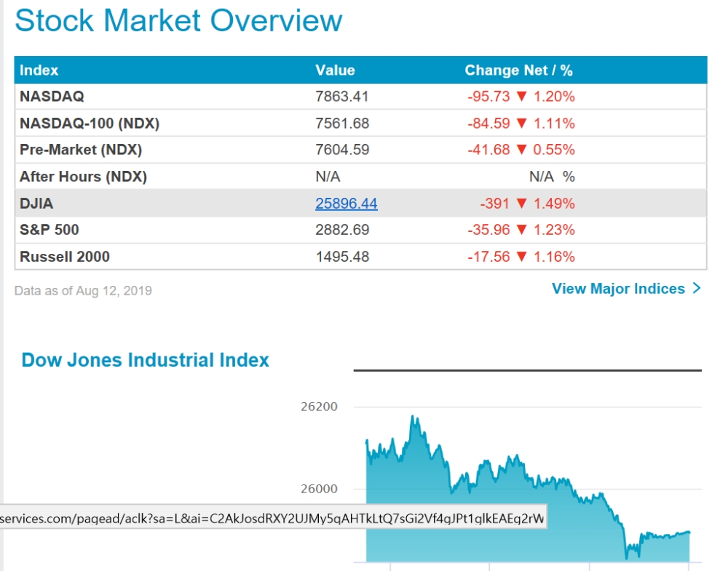Viewport: 728px width, 571px height.
Task: Click the Pre-Market value 7604.59
Action: click(342, 150)
